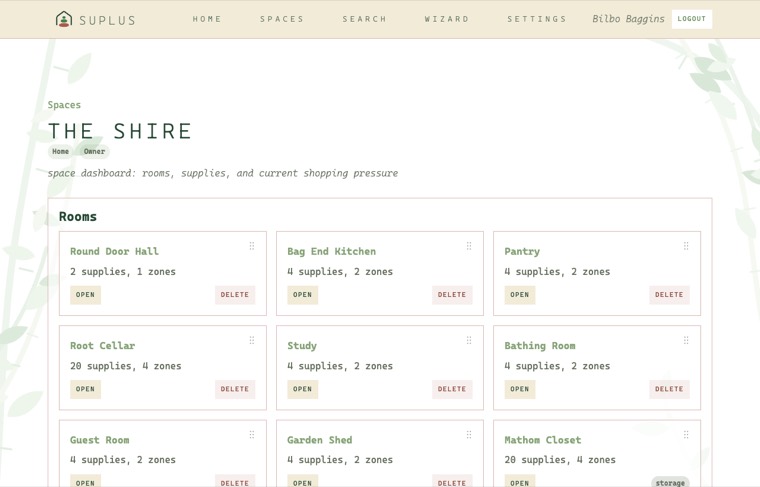Viewport: 760px width, 487px height.
Task: Click the SUPLUS brand name text
Action: click(107, 20)
